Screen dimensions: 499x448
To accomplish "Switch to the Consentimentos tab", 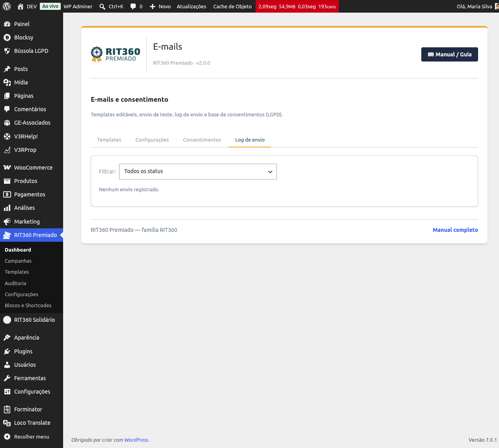I will 202,140.
